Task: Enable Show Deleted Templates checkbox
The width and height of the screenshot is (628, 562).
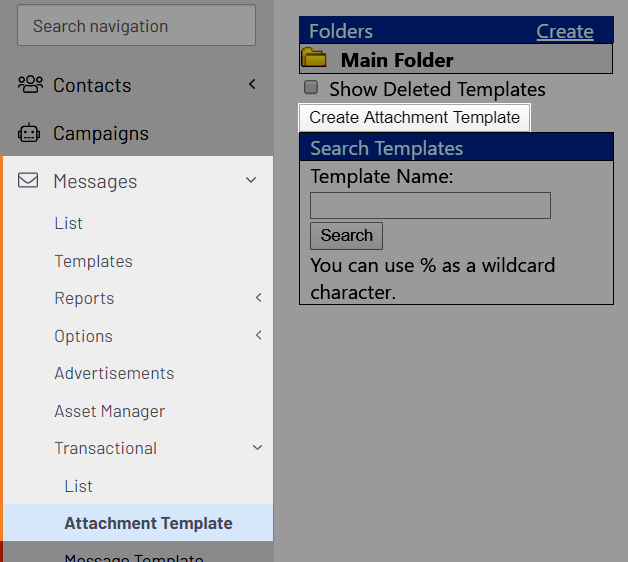Action: [311, 87]
